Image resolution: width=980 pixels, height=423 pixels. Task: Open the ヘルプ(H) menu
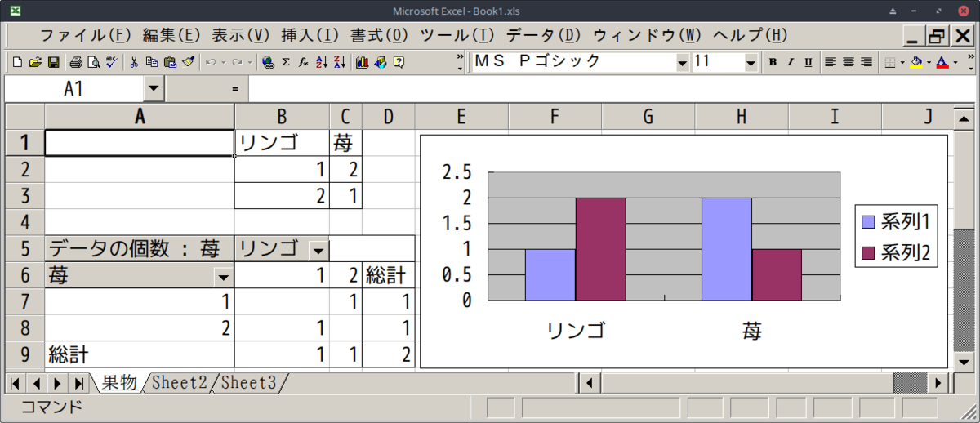[x=751, y=36]
